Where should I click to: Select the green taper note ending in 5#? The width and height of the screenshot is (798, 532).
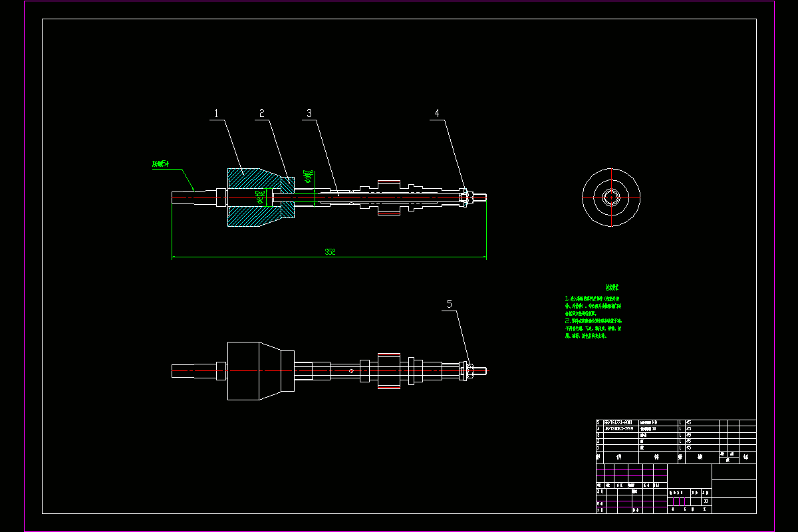tap(161, 164)
